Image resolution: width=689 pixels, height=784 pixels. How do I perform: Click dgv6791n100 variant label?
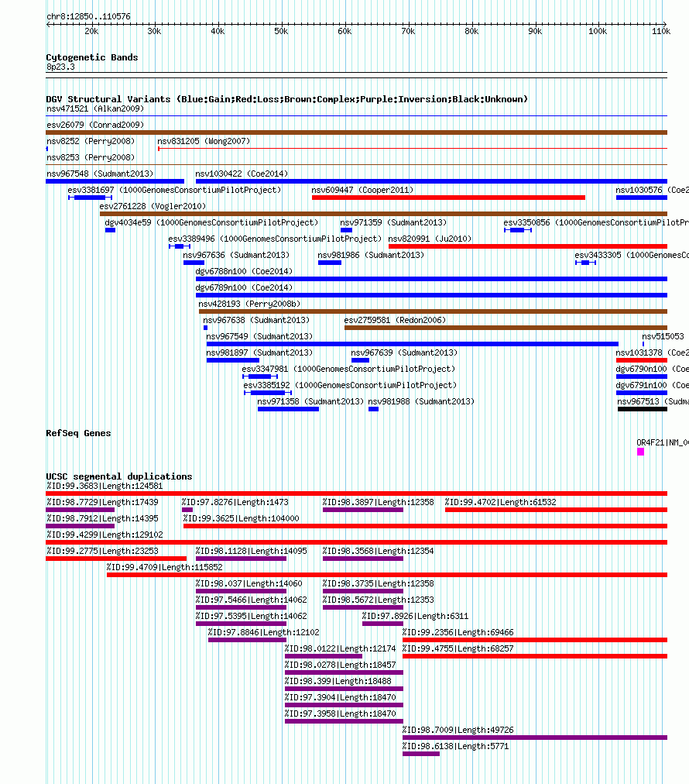pyautogui.click(x=652, y=385)
